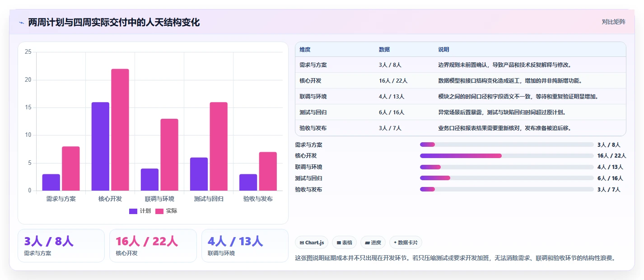Click the purple 计划 bar for 需求与方案
The height and width of the screenshot is (280, 644).
tap(51, 182)
